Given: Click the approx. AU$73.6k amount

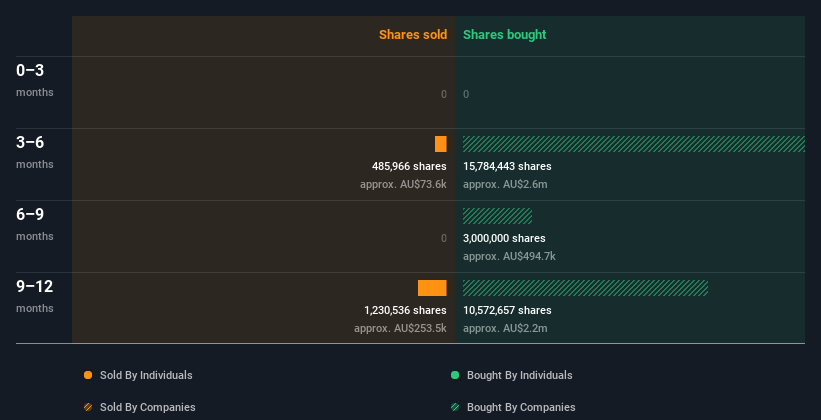Looking at the screenshot, I should pyautogui.click(x=403, y=184).
